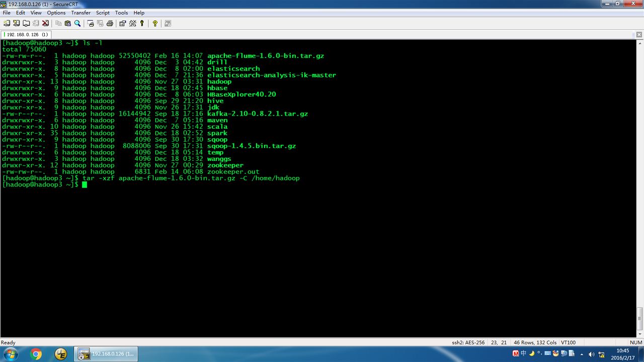The height and width of the screenshot is (362, 644).
Task: Launch Chrome from the taskbar
Action: [x=36, y=354]
